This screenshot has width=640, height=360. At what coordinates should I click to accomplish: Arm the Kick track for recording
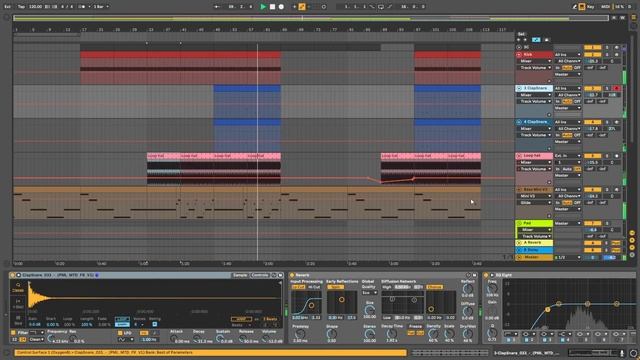pos(616,55)
